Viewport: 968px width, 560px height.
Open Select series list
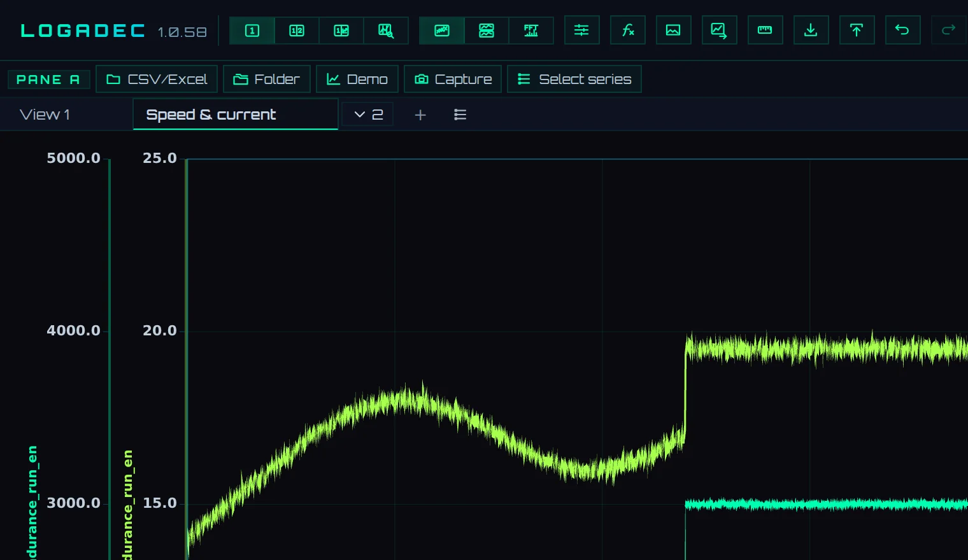point(574,79)
